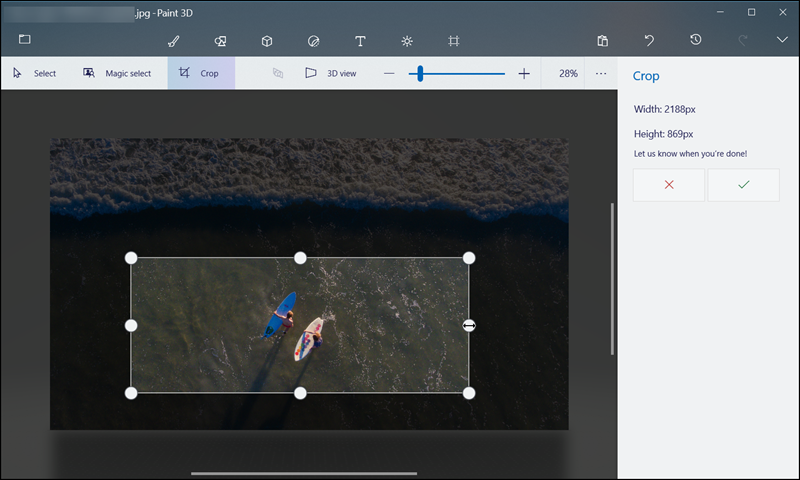
Task: Open the Stickers tool
Action: [x=313, y=41]
